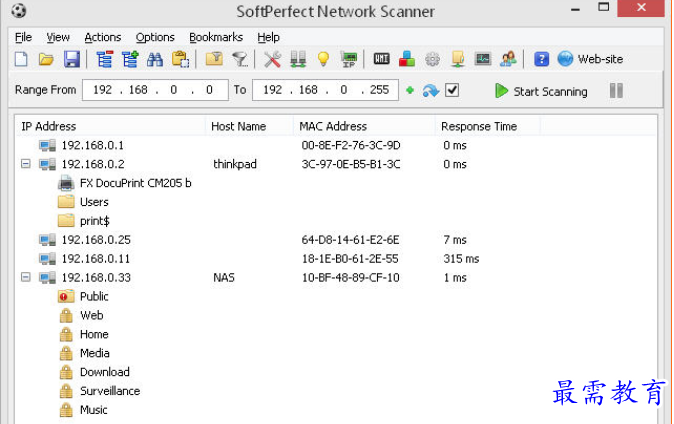Click MAC address 64-D8-14-61-E2-6E
This screenshot has height=424, width=674.
point(350,240)
